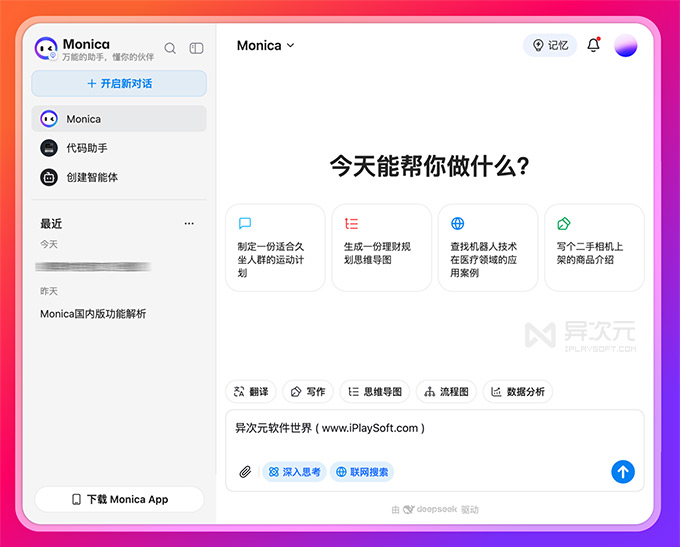Select the 翻译 translate shortcut
This screenshot has height=547, width=680.
pos(251,392)
